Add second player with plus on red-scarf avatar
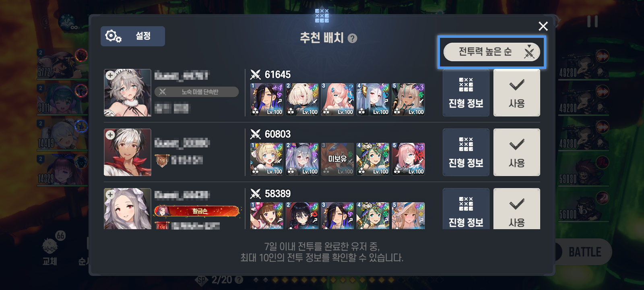The width and height of the screenshot is (644, 290). [110, 135]
